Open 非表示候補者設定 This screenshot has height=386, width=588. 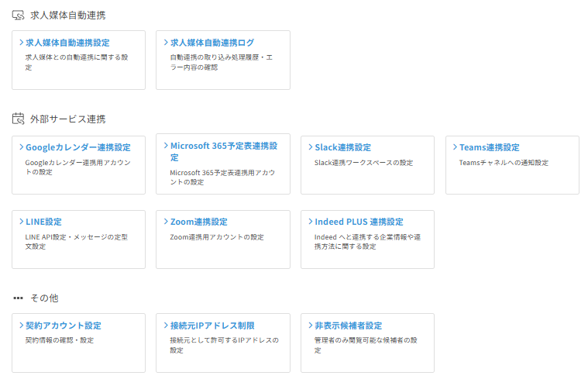coord(348,326)
